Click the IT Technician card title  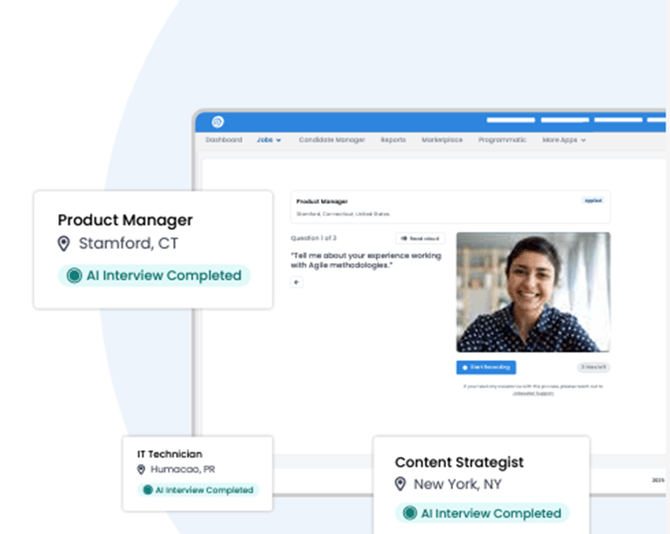pos(170,454)
